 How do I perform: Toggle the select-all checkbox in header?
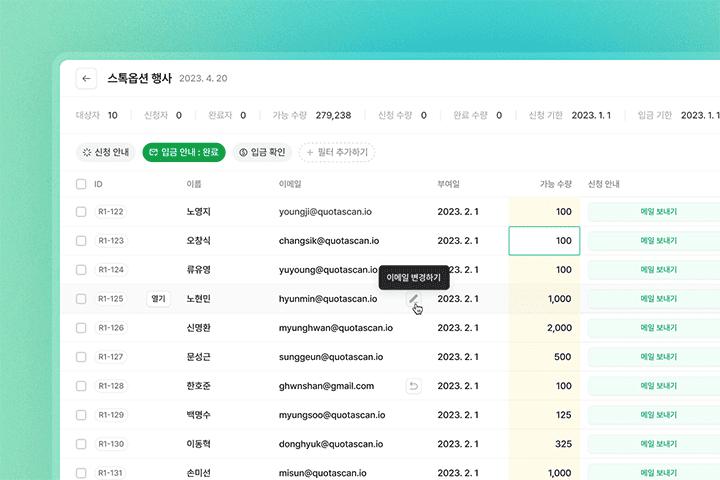(81, 184)
